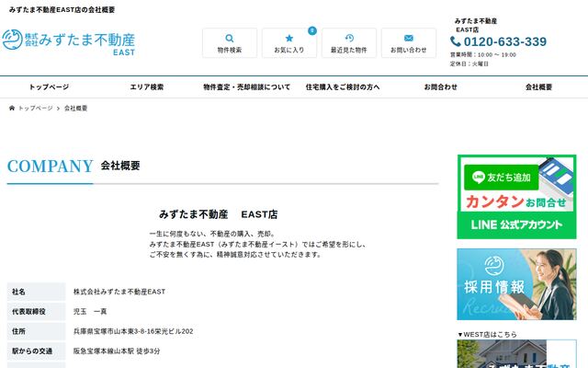Open お気に入り favorites button
This screenshot has height=368, width=588.
click(289, 43)
